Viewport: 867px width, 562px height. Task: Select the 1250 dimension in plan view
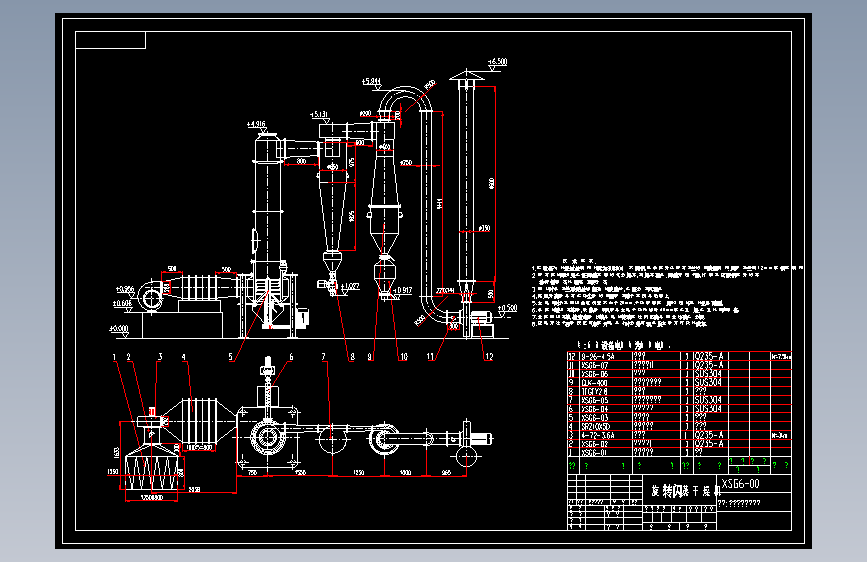(358, 472)
